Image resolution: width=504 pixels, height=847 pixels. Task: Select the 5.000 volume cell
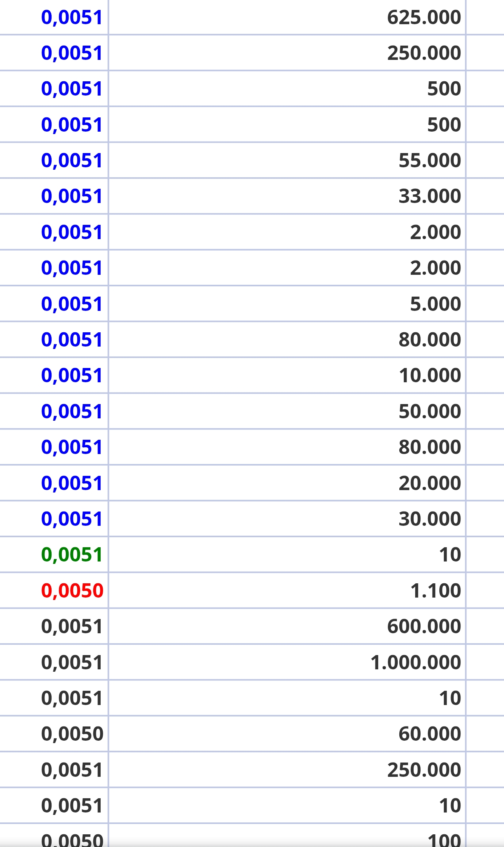click(435, 304)
